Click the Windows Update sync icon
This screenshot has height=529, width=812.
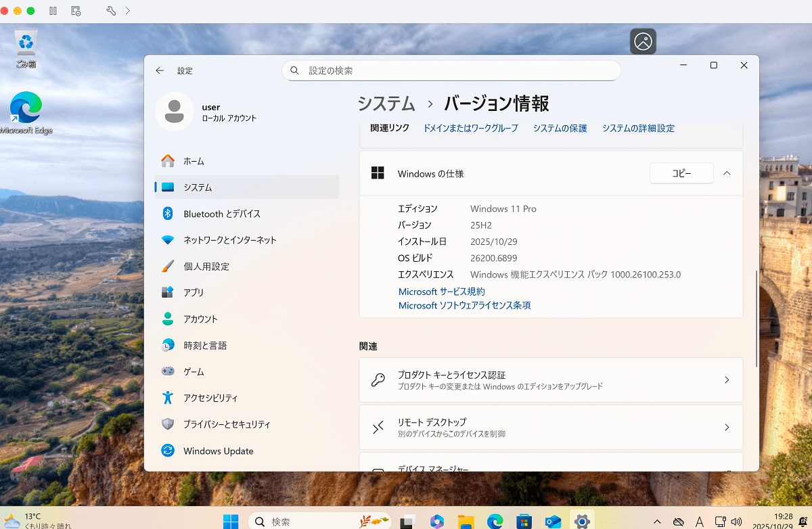point(168,451)
